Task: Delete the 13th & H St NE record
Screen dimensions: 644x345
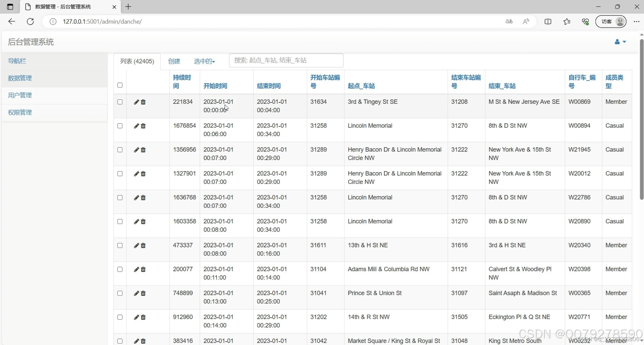Action: tap(143, 245)
